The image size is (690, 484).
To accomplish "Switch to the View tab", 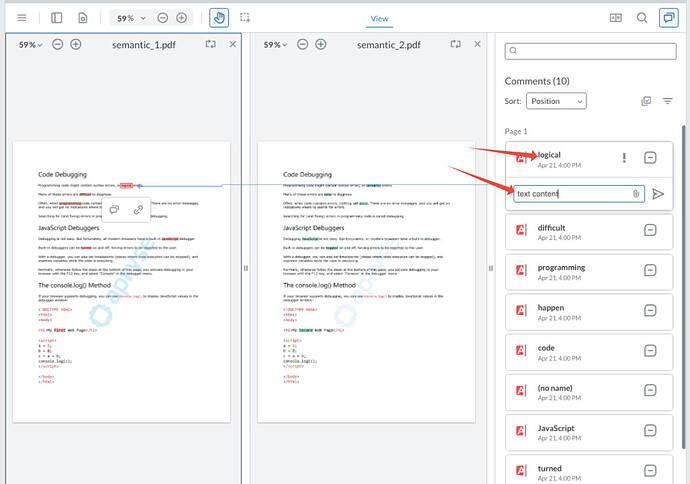I will 379,19.
